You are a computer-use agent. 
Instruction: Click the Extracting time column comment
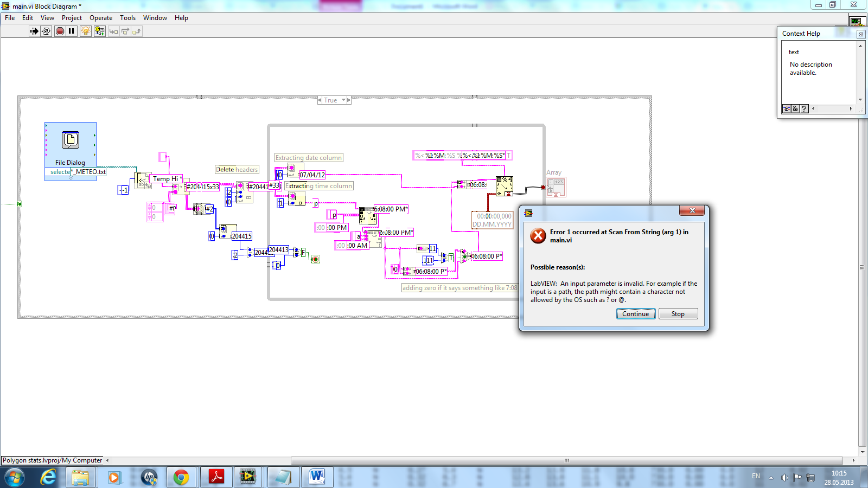pyautogui.click(x=319, y=186)
